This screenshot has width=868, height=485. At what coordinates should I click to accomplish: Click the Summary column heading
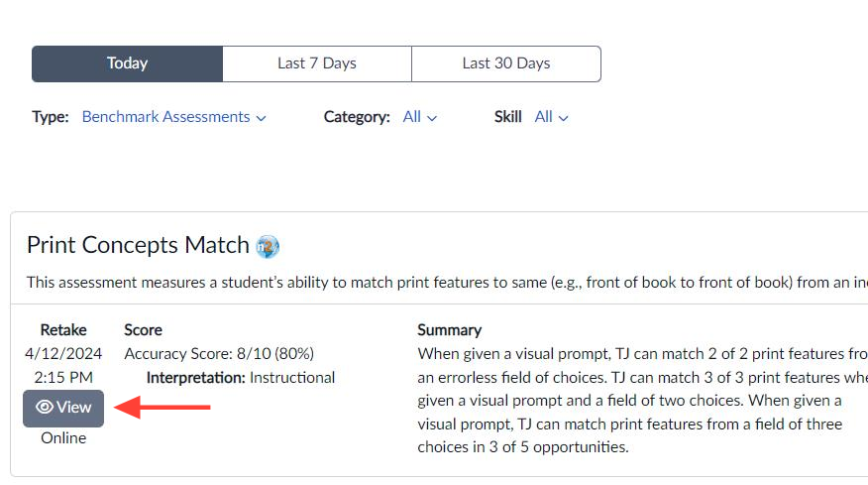pos(450,330)
